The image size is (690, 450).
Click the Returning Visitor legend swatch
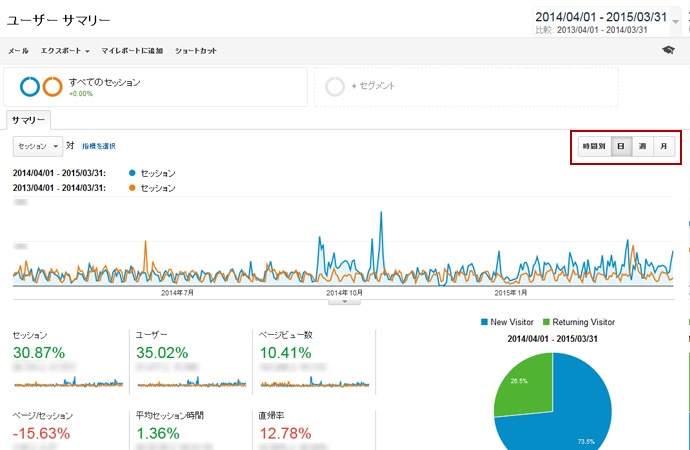pos(547,322)
